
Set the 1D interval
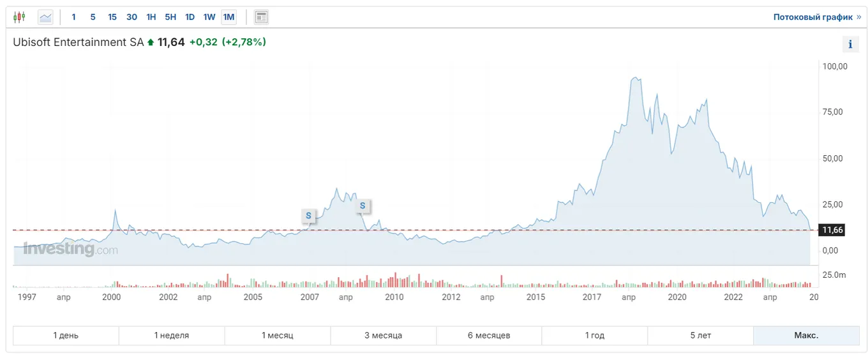[190, 17]
